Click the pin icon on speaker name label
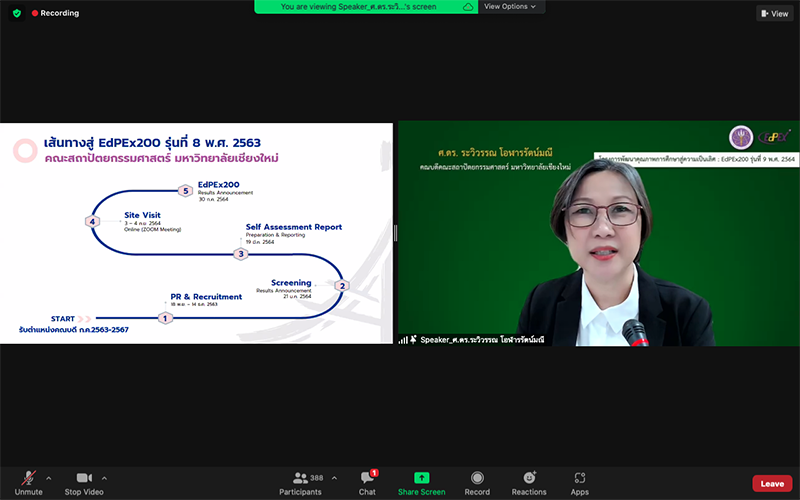This screenshot has width=800, height=500. (413, 339)
